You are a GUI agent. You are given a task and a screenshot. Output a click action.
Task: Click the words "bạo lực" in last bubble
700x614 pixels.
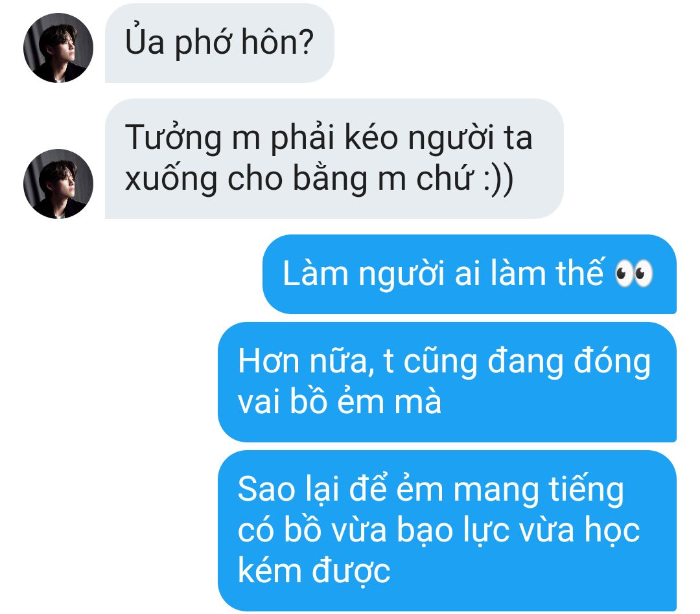click(452, 530)
